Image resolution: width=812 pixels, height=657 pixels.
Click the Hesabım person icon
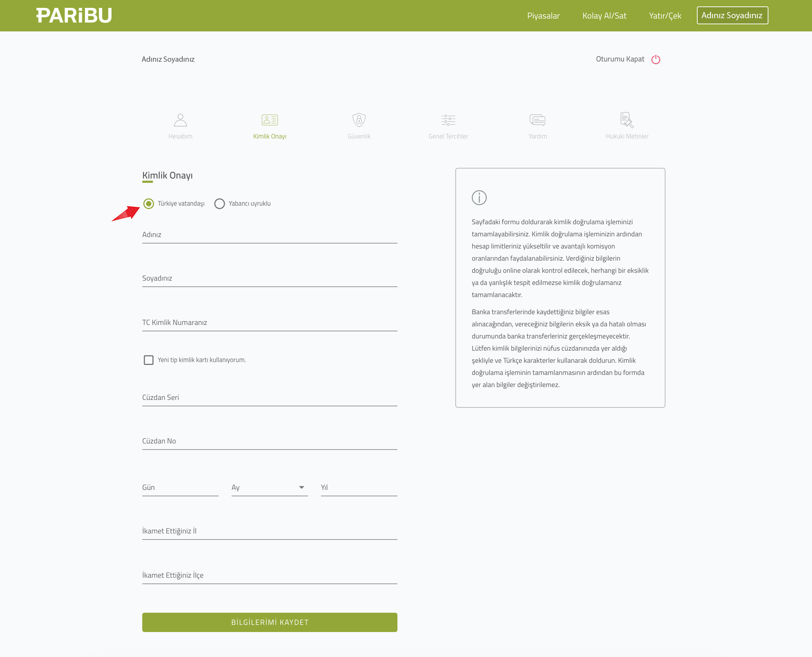click(x=180, y=120)
